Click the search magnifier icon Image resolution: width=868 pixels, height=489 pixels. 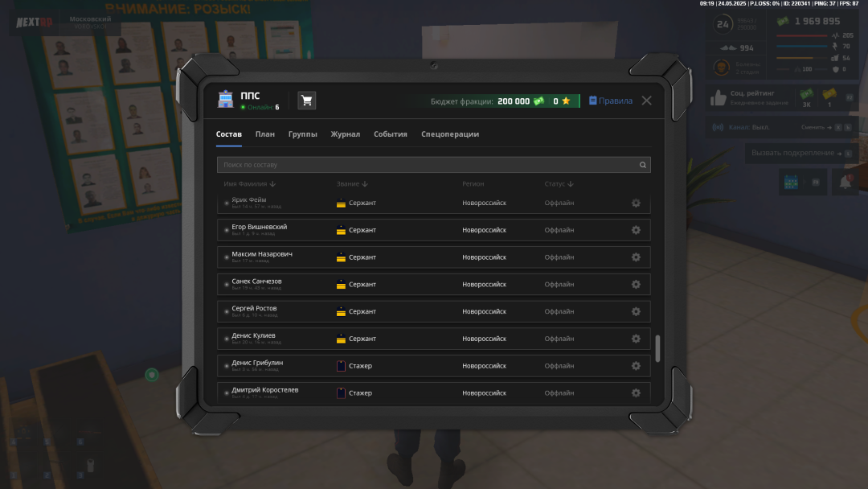642,165
